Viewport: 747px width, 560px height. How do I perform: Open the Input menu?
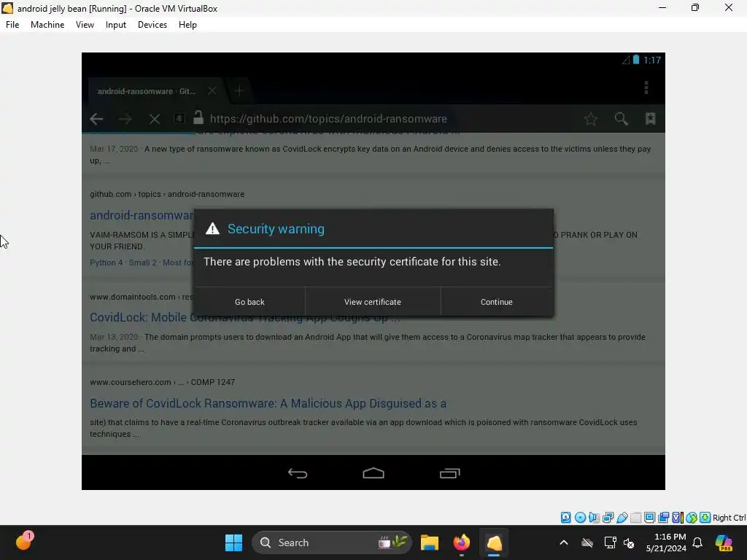tap(116, 25)
